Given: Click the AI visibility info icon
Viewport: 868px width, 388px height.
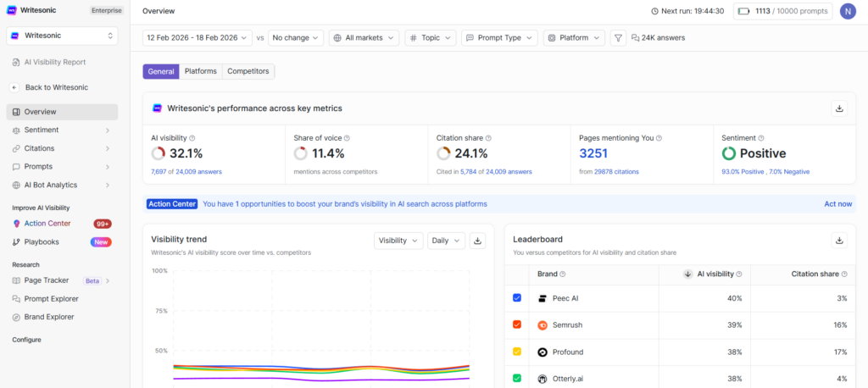Looking at the screenshot, I should (x=192, y=138).
